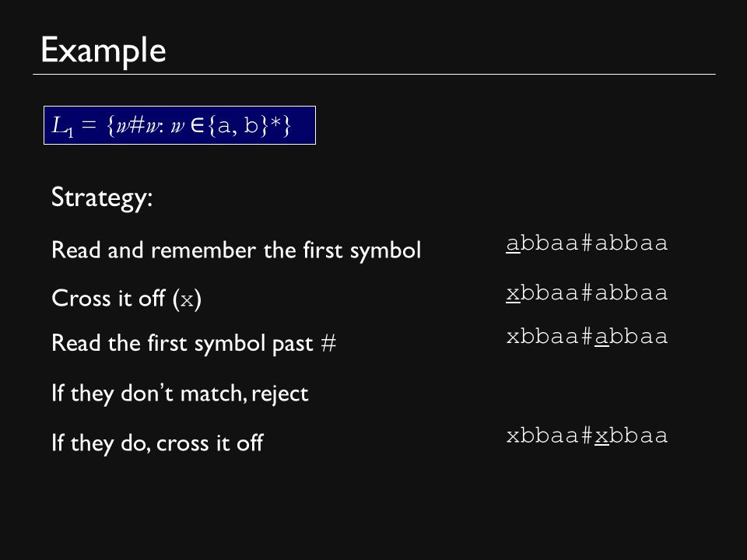747x560 pixels.
Task: Click 'If they don't match, reject' line
Action: point(180,394)
